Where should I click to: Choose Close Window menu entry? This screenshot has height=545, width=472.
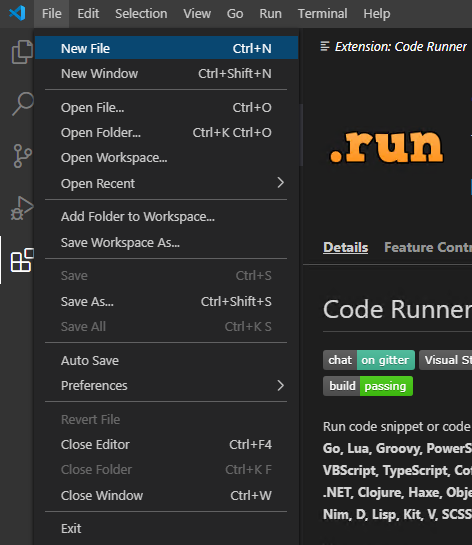click(166, 495)
